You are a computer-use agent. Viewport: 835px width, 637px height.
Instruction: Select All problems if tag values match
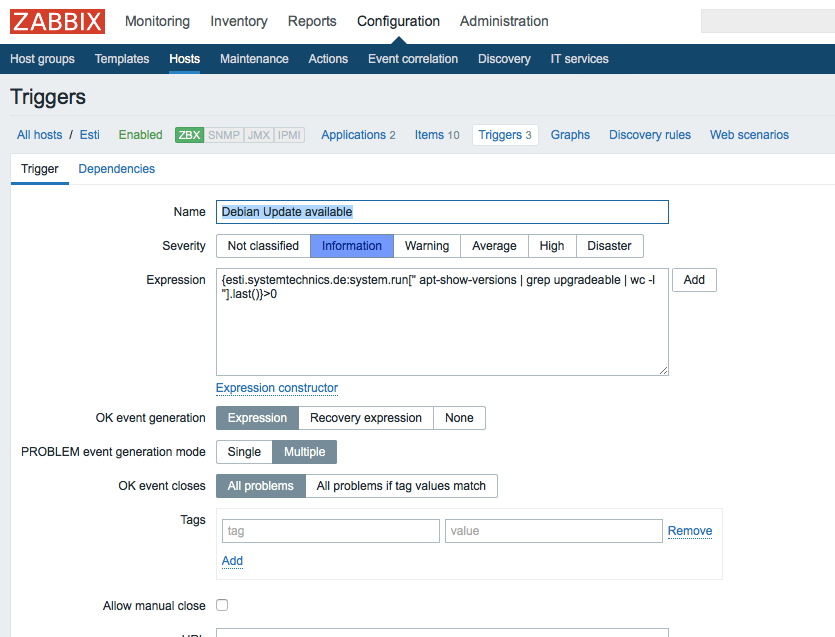[x=401, y=486]
